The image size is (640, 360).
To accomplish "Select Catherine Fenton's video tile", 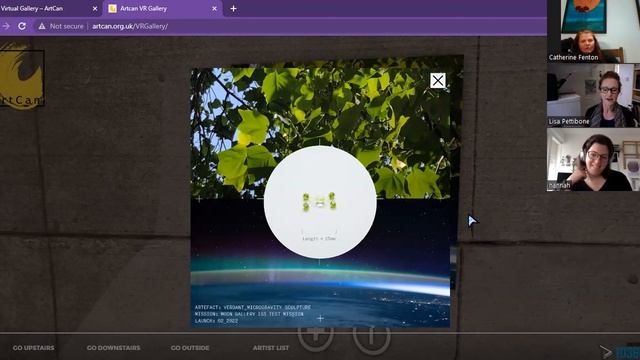I will click(x=593, y=31).
